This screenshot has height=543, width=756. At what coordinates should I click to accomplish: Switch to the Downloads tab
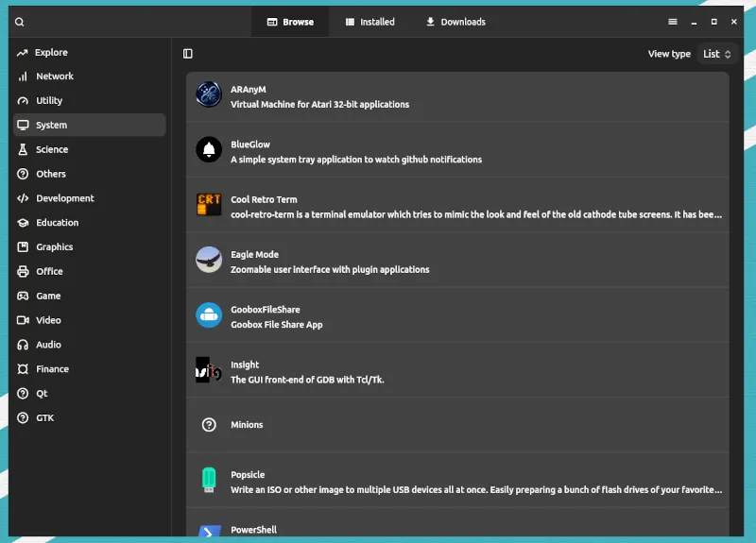455,22
